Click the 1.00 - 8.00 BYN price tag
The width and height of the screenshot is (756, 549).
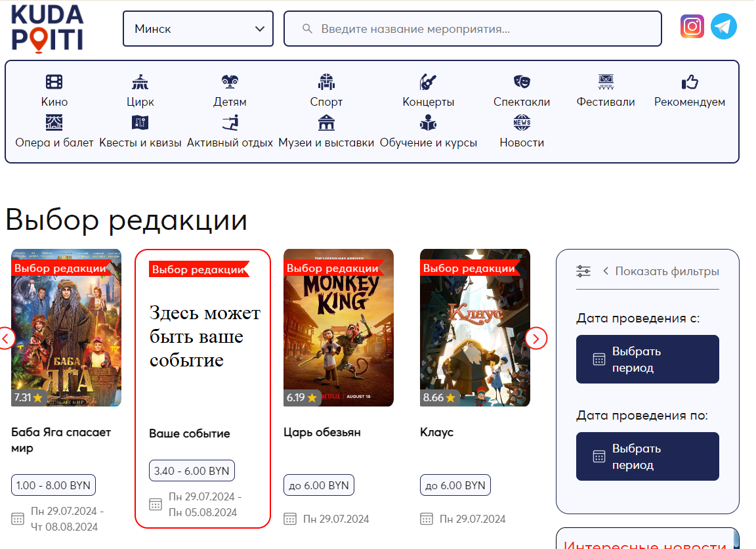tap(53, 485)
